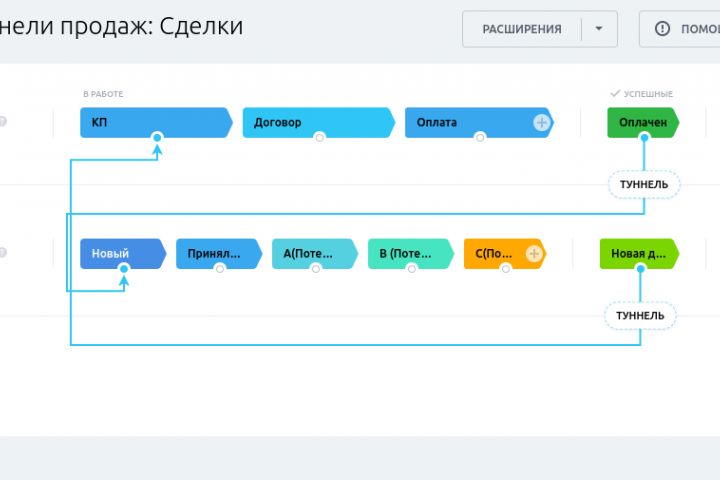This screenshot has height=480, width=720.
Task: Open the ТУННЕЛЬ label under Новая д...
Action: pos(640,316)
